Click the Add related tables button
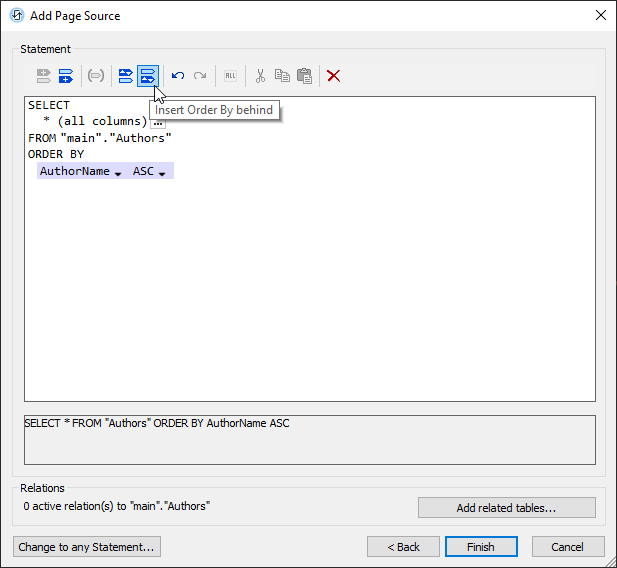617x568 pixels. click(x=506, y=508)
